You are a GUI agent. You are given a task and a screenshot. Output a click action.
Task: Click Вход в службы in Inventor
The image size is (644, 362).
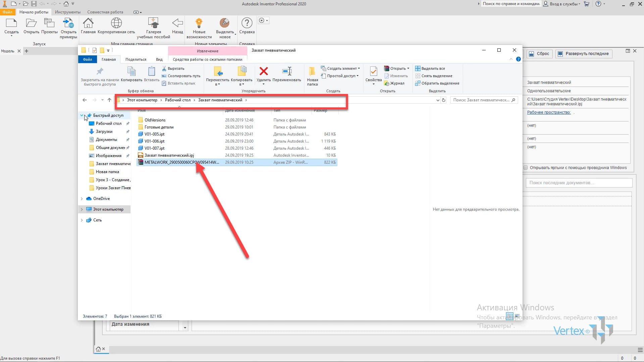pyautogui.click(x=561, y=4)
